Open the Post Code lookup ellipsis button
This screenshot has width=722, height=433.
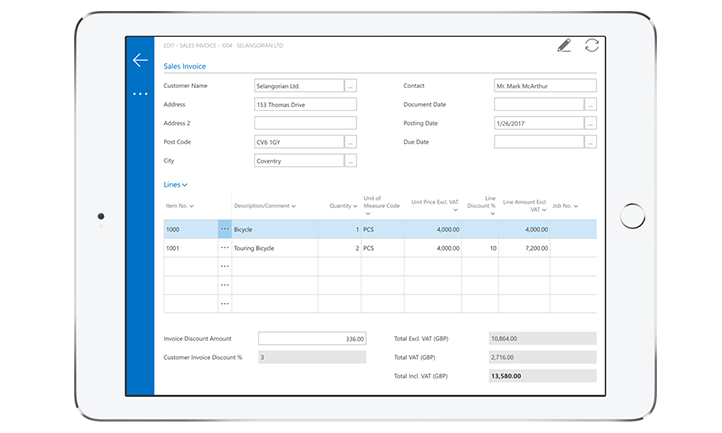[350, 142]
